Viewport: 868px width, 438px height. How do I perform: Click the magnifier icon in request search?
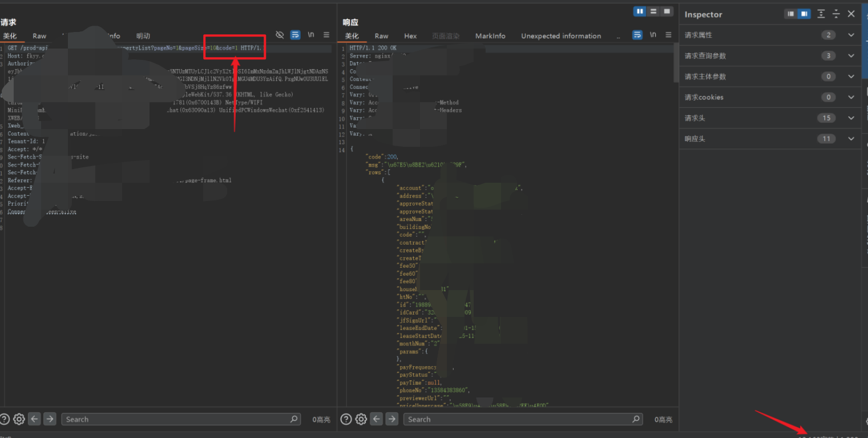[x=294, y=419]
